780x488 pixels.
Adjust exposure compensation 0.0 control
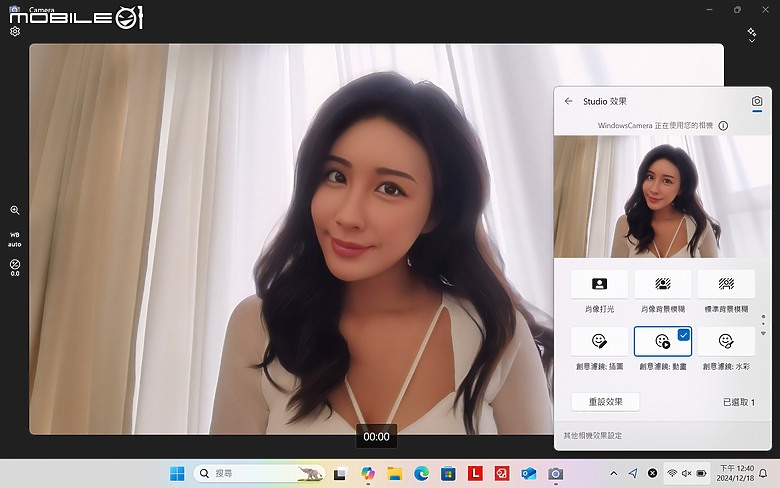point(15,268)
